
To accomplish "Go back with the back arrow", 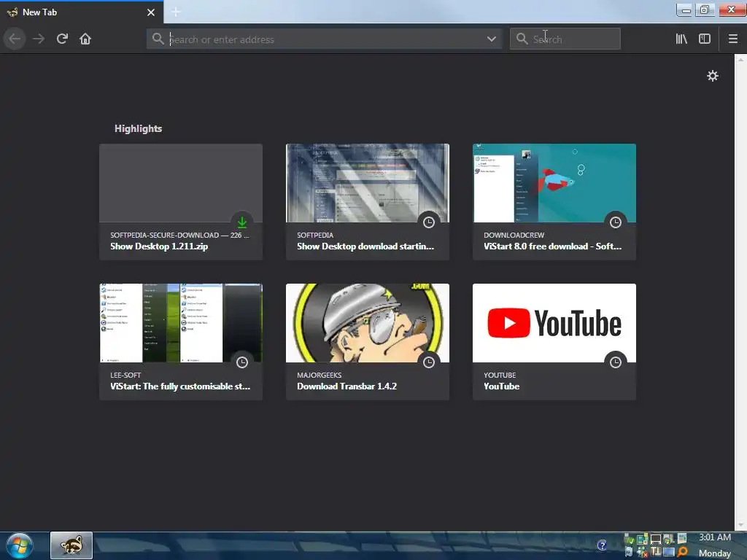I will pos(15,39).
